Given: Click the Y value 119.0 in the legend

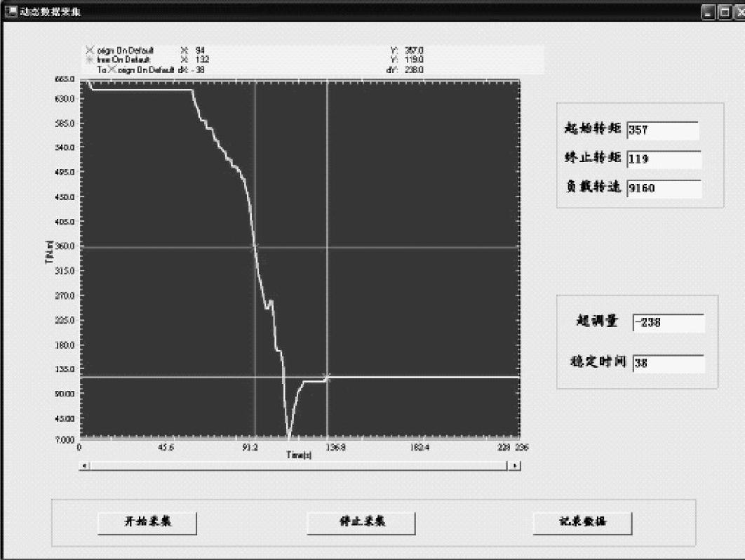Looking at the screenshot, I should point(414,60).
